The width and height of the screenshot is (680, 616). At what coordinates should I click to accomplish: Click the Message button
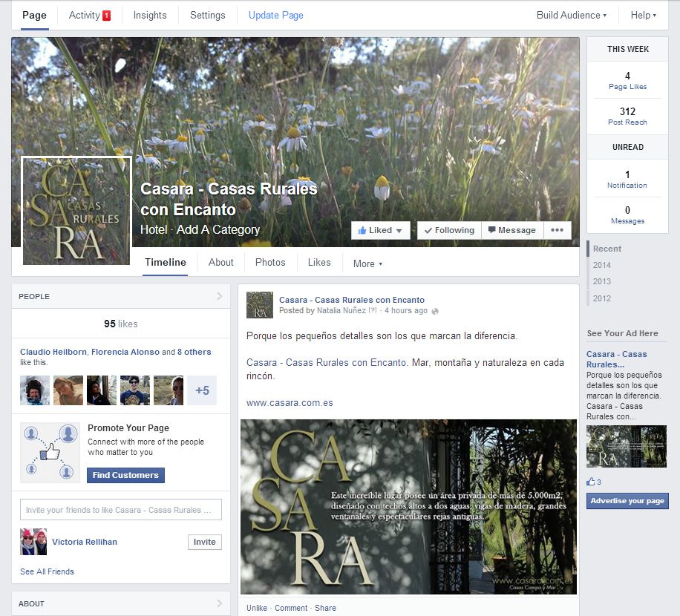click(x=512, y=230)
